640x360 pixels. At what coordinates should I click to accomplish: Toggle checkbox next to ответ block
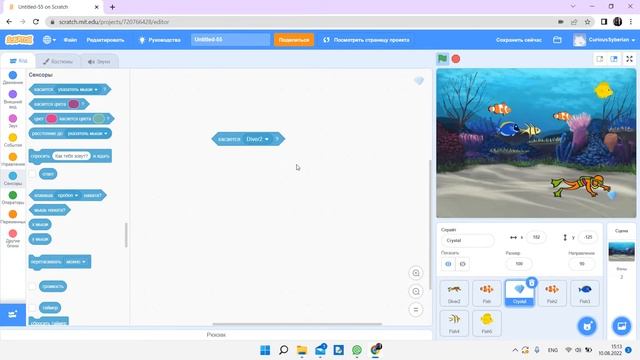(x=32, y=174)
